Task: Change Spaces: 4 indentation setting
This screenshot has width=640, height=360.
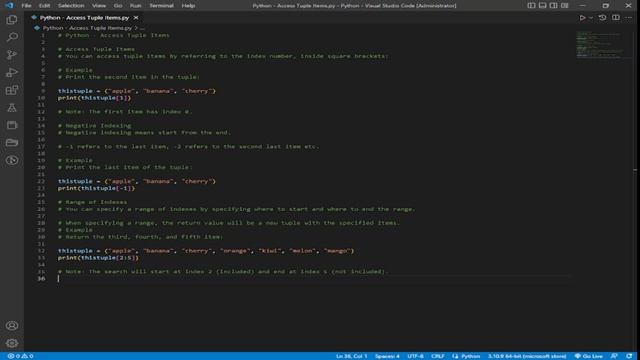Action: point(387,356)
